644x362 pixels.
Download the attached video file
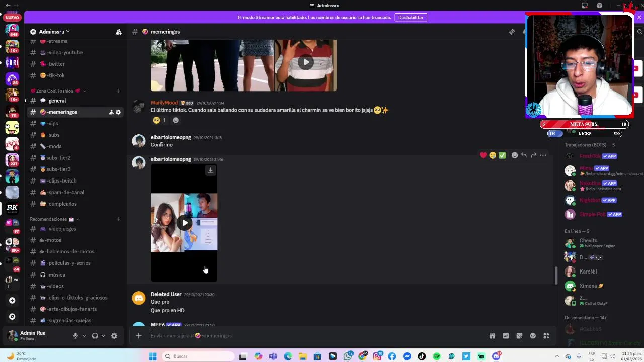click(x=211, y=170)
